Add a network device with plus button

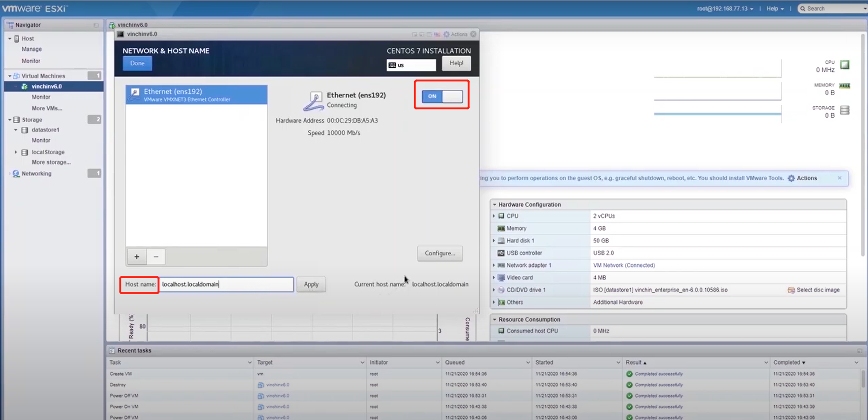(137, 257)
